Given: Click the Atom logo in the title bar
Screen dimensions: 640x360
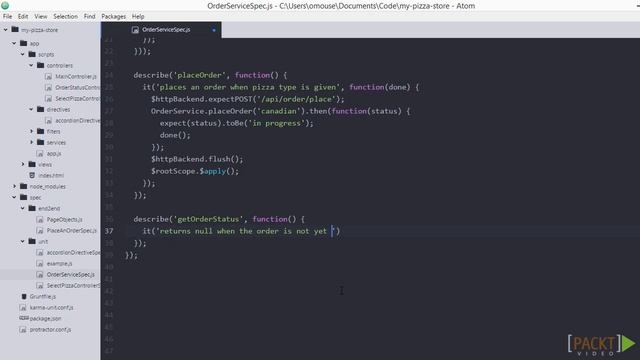Looking at the screenshot, I should [5, 5].
